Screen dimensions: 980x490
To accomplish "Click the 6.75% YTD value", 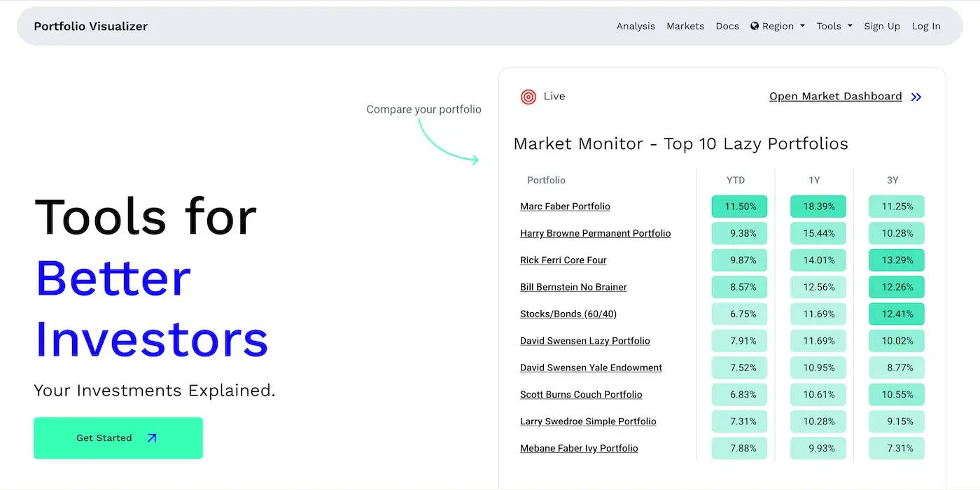I will (x=740, y=314).
